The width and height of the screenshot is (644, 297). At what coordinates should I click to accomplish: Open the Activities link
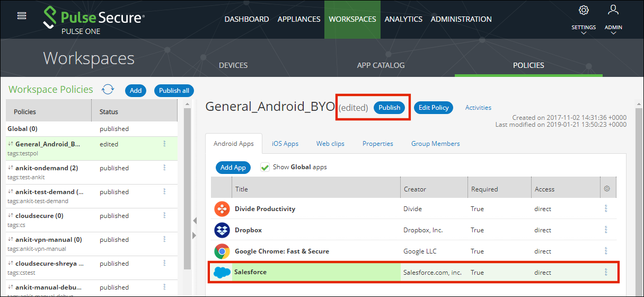[x=478, y=108]
